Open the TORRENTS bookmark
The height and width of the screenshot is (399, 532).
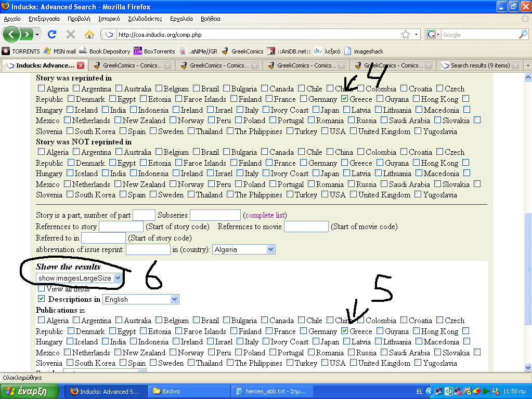coord(21,51)
